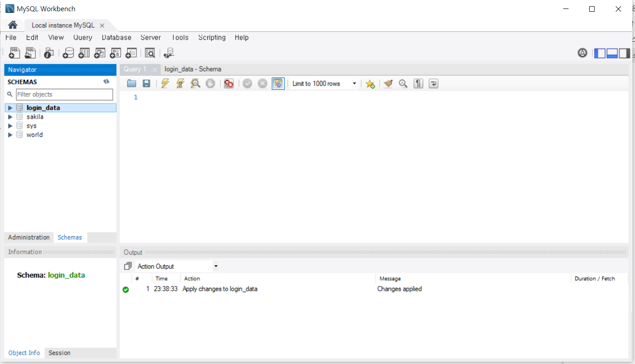
Task: Toggle invisible characters pilcrow icon
Action: (x=418, y=83)
